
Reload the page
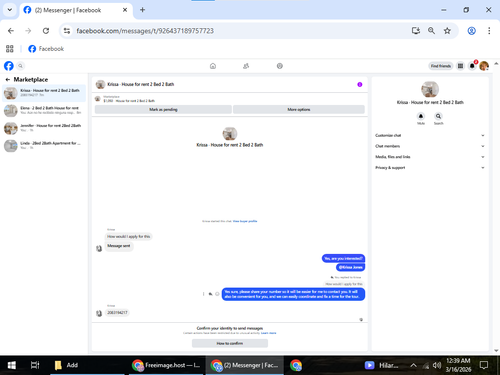point(46,31)
